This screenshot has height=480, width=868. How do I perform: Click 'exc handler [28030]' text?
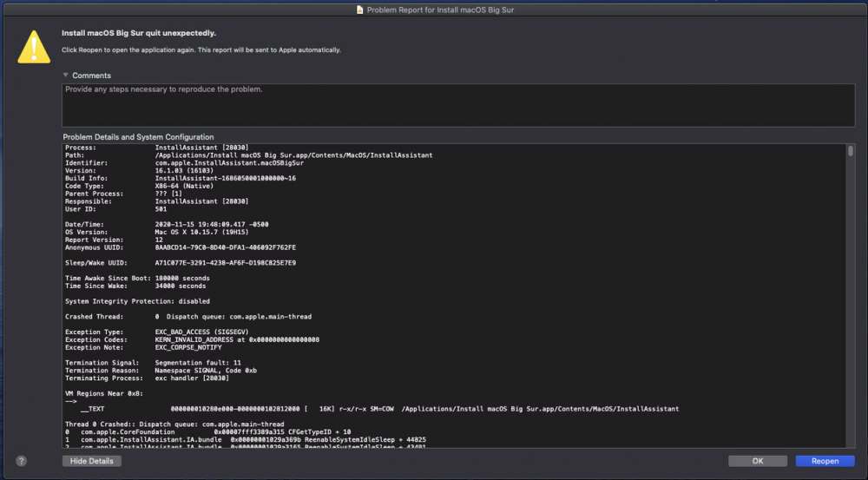(192, 378)
